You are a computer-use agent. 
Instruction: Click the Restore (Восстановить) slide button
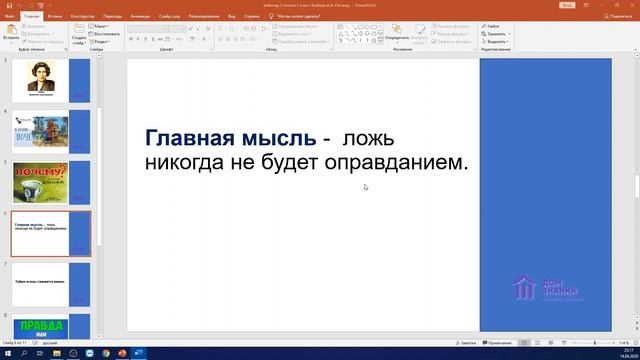coord(104,34)
